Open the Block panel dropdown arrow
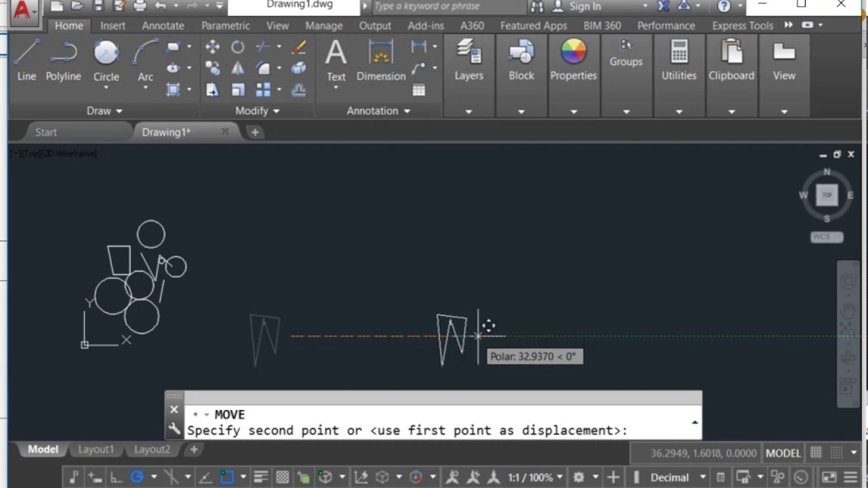 pos(521,111)
